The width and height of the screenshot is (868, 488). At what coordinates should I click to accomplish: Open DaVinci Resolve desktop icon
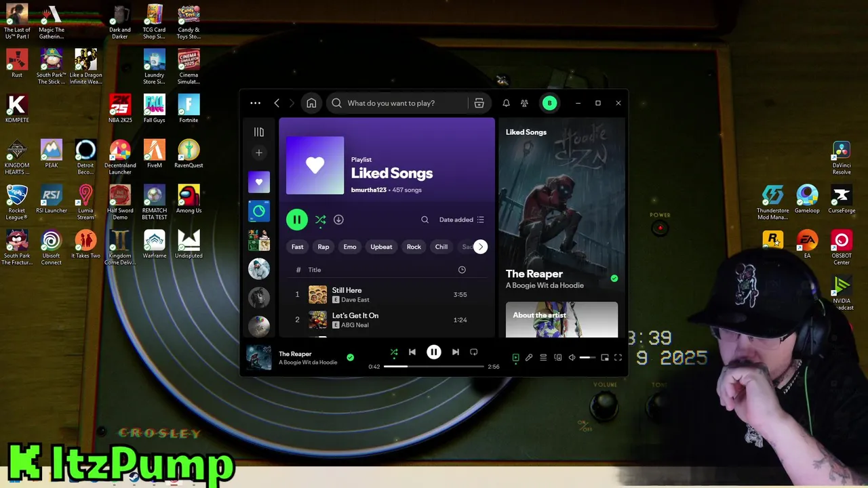pyautogui.click(x=842, y=158)
